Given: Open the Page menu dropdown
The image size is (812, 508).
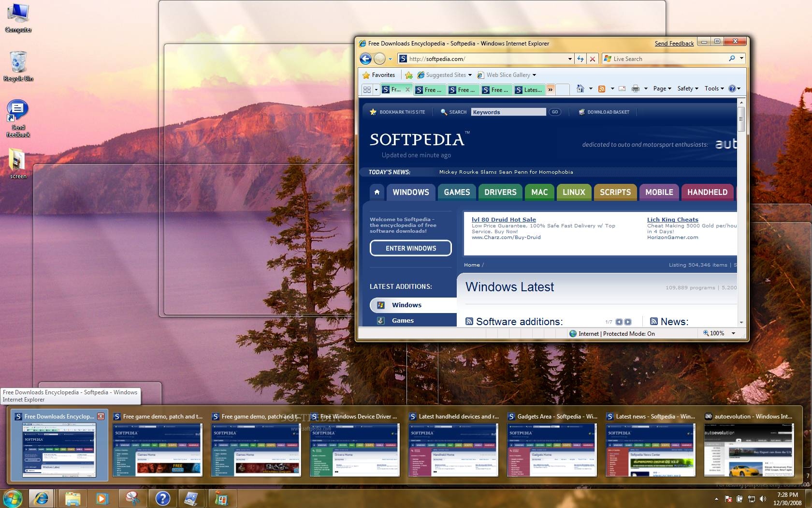Looking at the screenshot, I should click(662, 89).
